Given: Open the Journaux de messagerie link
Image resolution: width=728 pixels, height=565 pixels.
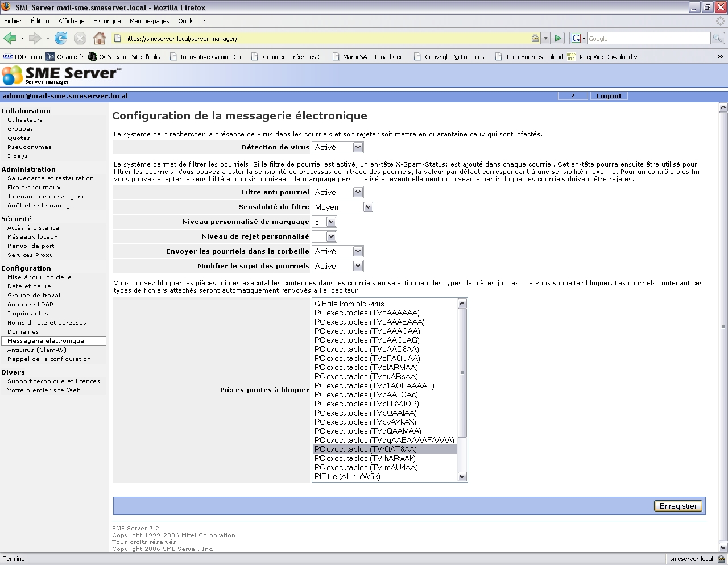Looking at the screenshot, I should pos(47,197).
